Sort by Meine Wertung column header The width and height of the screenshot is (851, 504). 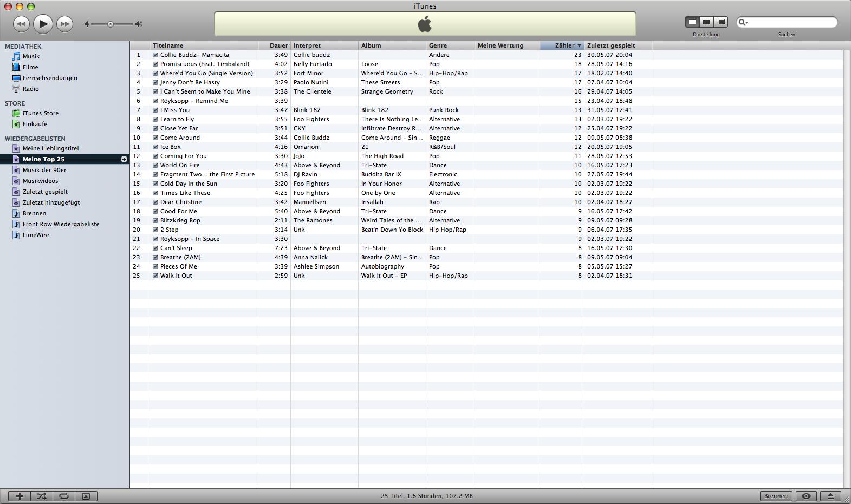[507, 45]
